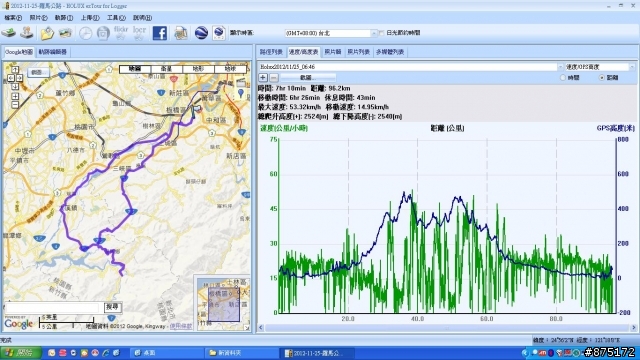
Task: Click the overview mini-map thumbnail
Action: [x=223, y=303]
